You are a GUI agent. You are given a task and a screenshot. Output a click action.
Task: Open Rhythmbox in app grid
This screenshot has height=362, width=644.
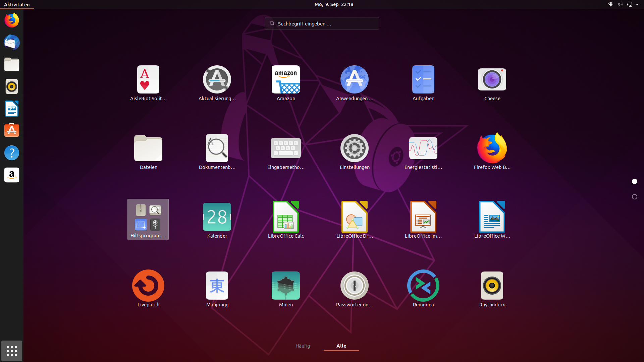coord(492,289)
